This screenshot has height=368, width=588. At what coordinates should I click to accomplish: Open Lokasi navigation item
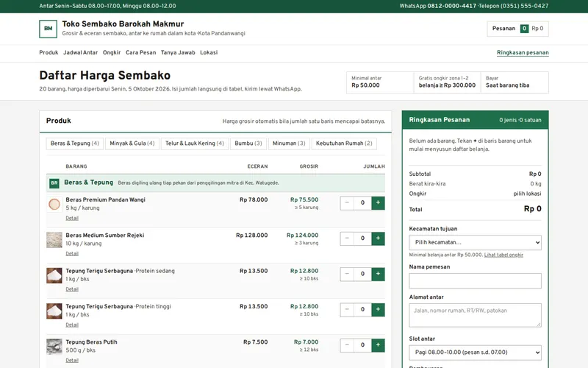(x=209, y=52)
